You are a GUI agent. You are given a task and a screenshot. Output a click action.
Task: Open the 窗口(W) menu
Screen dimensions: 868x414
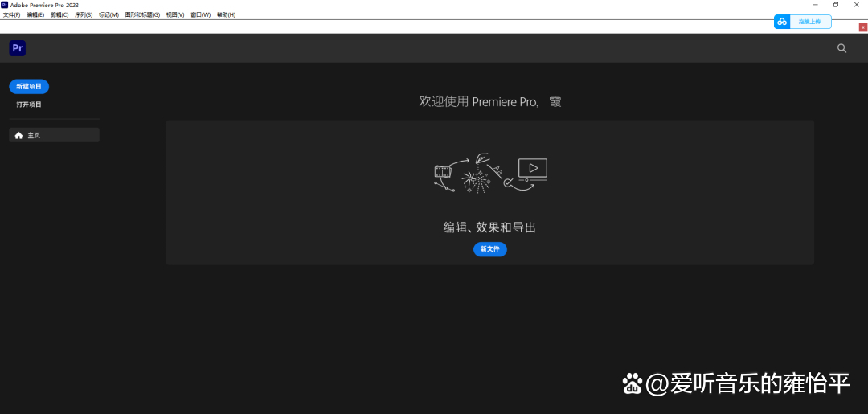(x=200, y=15)
